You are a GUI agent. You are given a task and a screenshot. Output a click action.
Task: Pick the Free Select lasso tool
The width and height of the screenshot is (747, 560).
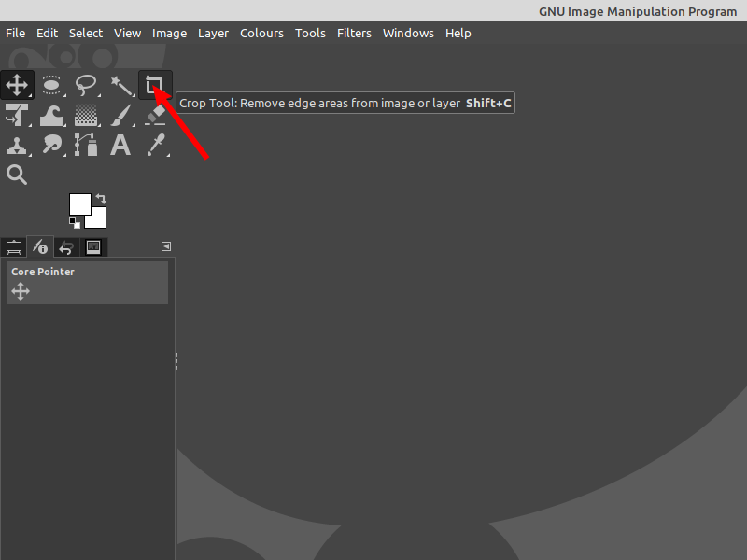[86, 84]
